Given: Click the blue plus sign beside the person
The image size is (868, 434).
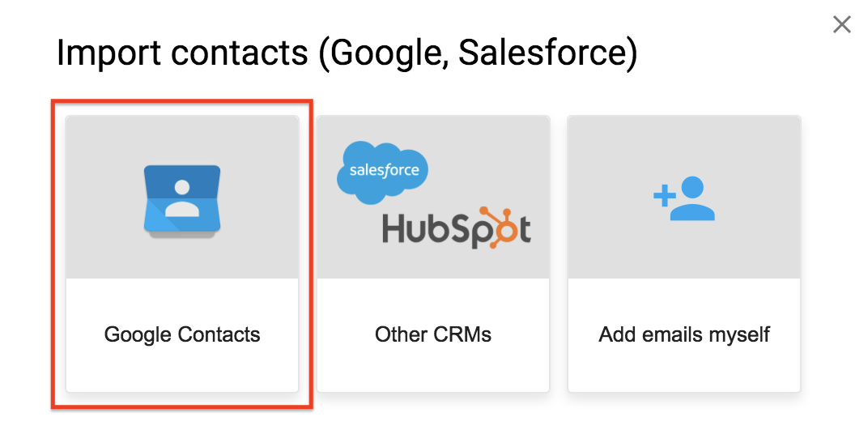Looking at the screenshot, I should tap(663, 197).
